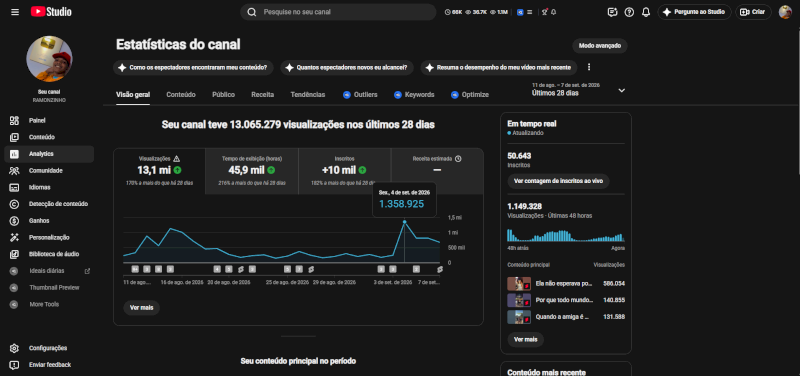
Task: Click the Painel dashboard icon
Action: 14,120
